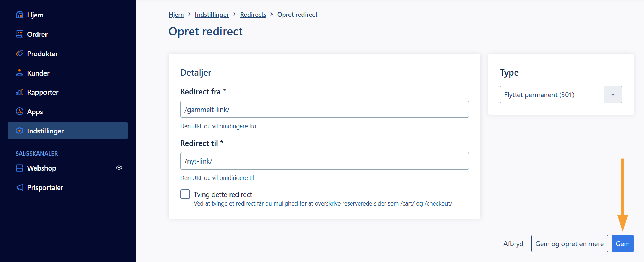Click the Kunder person icon
Screen dimensions: 644x262
pyautogui.click(x=20, y=73)
